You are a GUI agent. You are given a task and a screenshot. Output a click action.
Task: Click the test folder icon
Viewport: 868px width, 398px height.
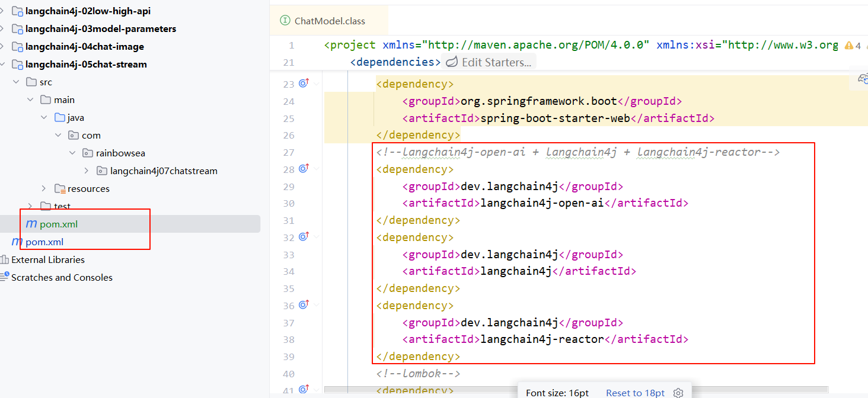46,206
